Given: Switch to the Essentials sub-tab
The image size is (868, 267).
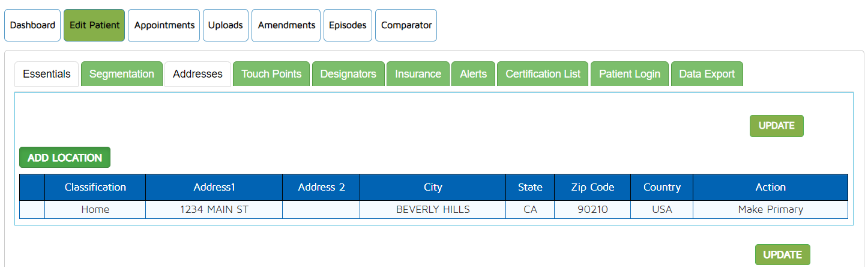Looking at the screenshot, I should [47, 74].
